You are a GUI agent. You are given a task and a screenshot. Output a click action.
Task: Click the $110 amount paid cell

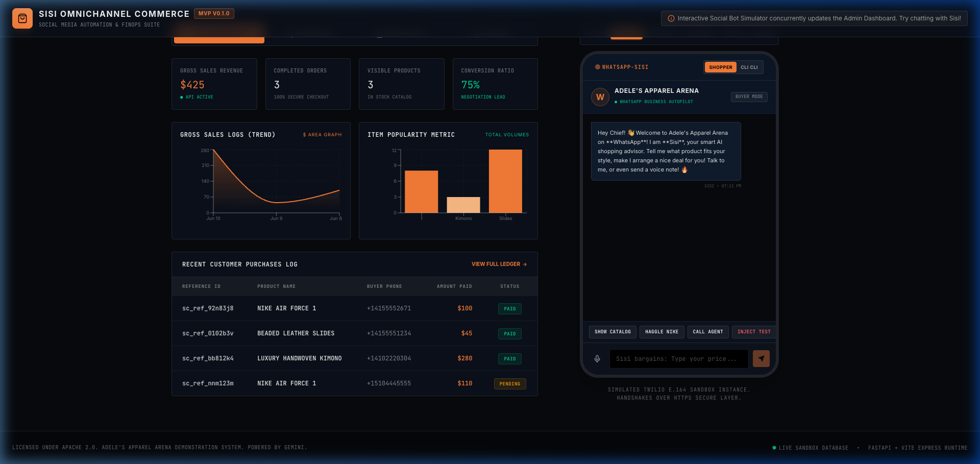[x=465, y=383]
